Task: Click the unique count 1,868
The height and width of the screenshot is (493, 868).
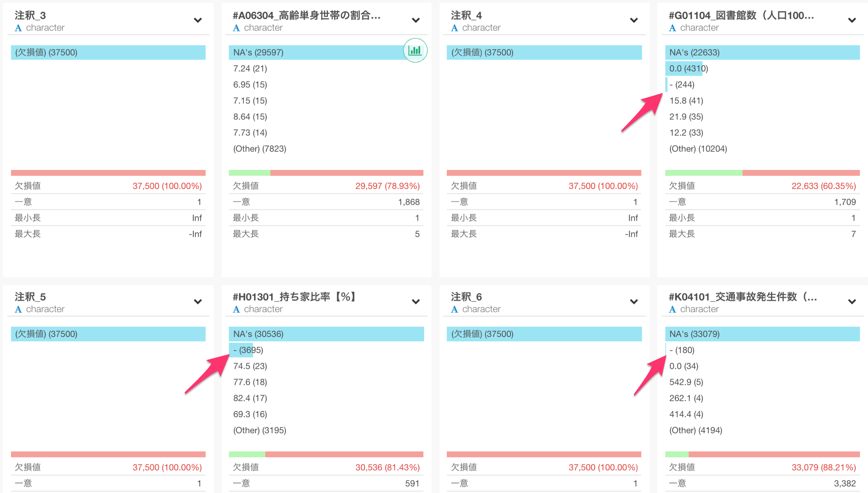Action: click(x=409, y=202)
